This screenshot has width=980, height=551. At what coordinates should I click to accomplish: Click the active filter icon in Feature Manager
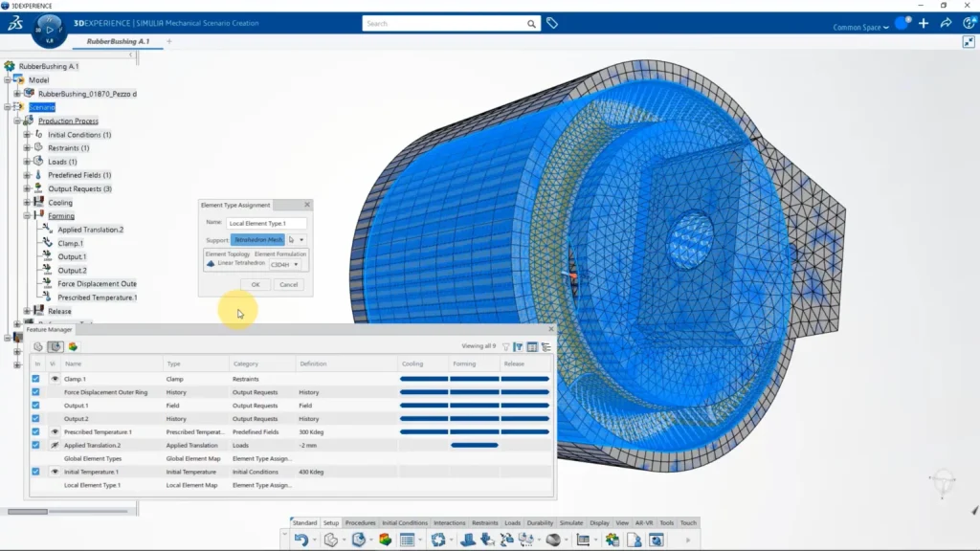pyautogui.click(x=519, y=346)
